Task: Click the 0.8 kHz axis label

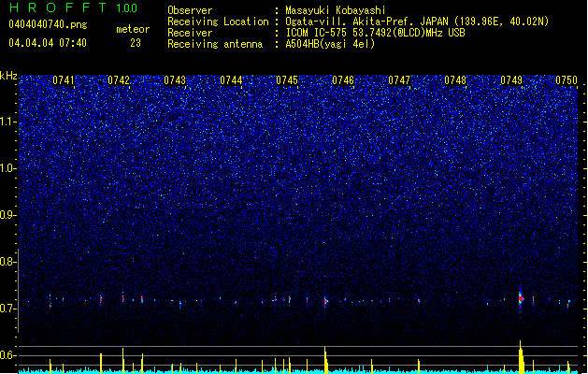Action: (8, 262)
